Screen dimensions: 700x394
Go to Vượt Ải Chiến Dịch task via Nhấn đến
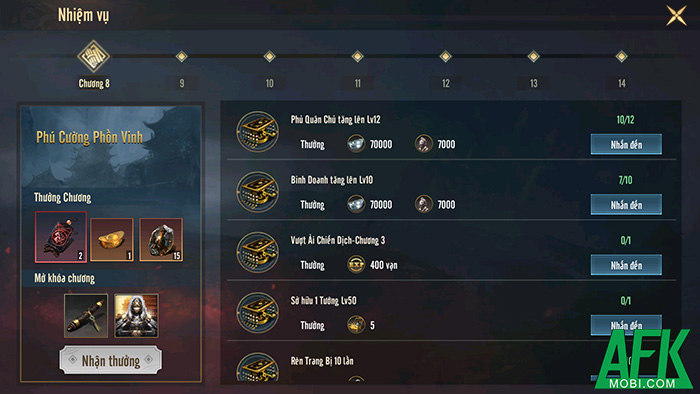pos(626,265)
